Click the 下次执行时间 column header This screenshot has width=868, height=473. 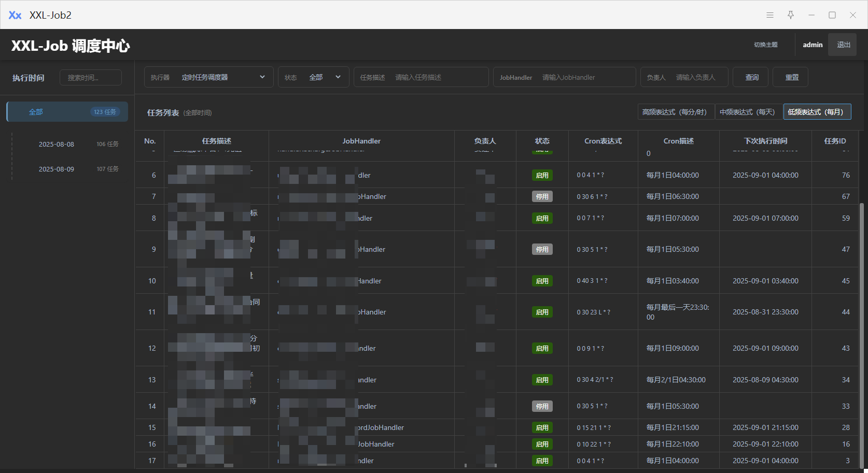click(766, 141)
